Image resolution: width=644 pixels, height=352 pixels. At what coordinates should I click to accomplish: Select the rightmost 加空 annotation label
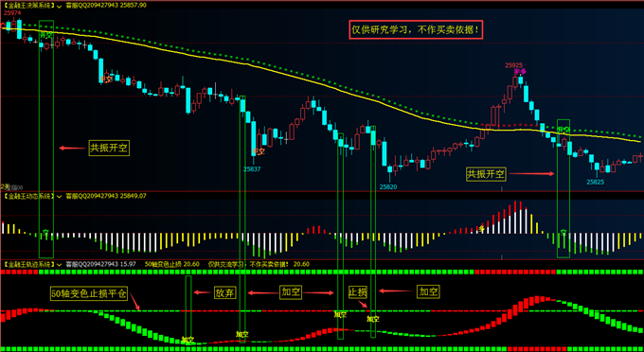(428, 292)
